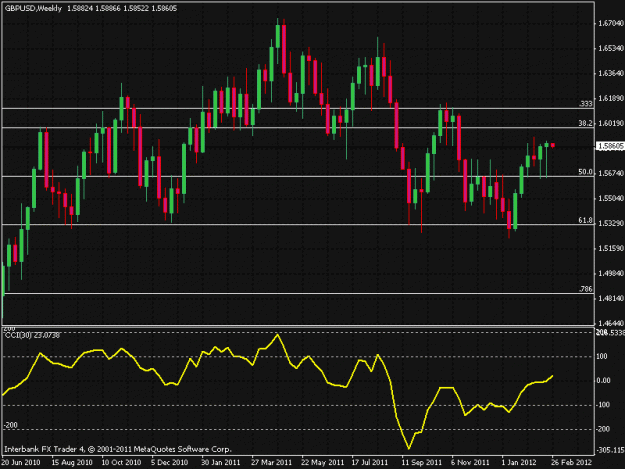
Task: Click the Interbank FX Trader 4 copyright text
Action: point(118,449)
